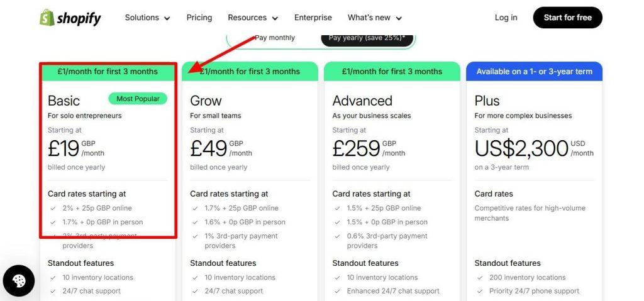644x301 pixels.
Task: Click the Most Popular badge on Basic
Action: (x=138, y=99)
